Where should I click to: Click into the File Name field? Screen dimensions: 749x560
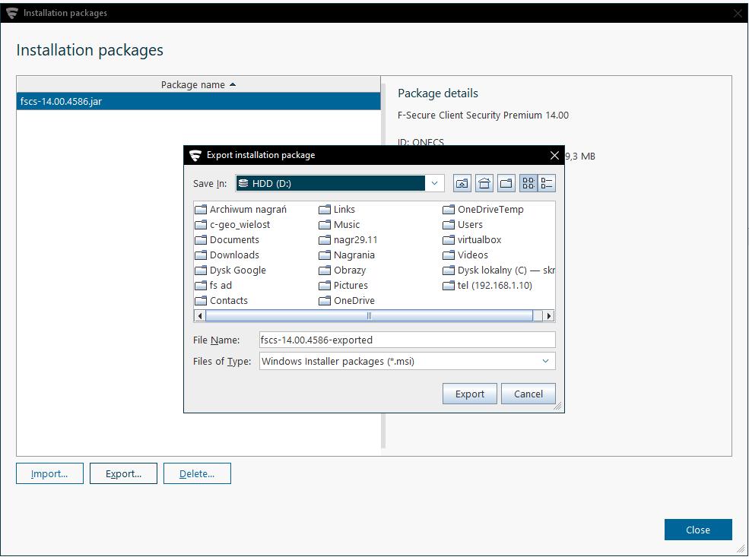407,340
